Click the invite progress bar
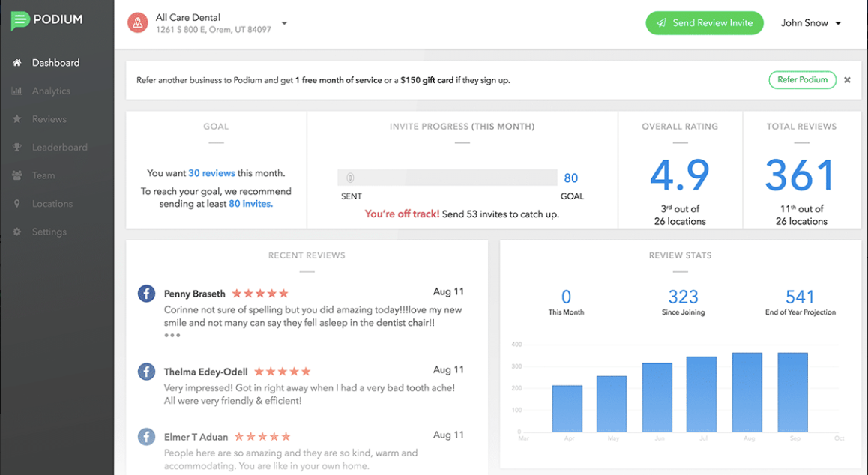The width and height of the screenshot is (868, 475). tap(447, 178)
